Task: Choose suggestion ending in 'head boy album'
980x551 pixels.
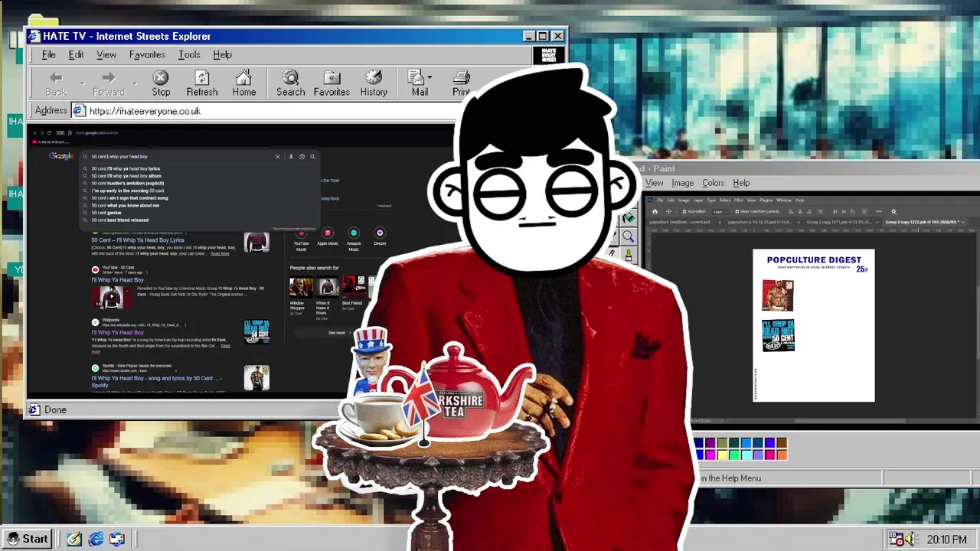Action: (126, 176)
